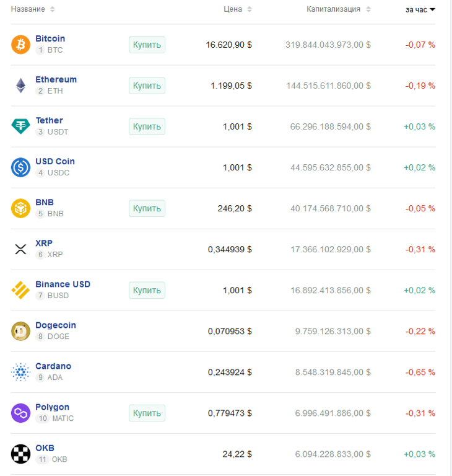Click the Bitcoin coin logo icon
This screenshot has width=452, height=476.
[20, 45]
